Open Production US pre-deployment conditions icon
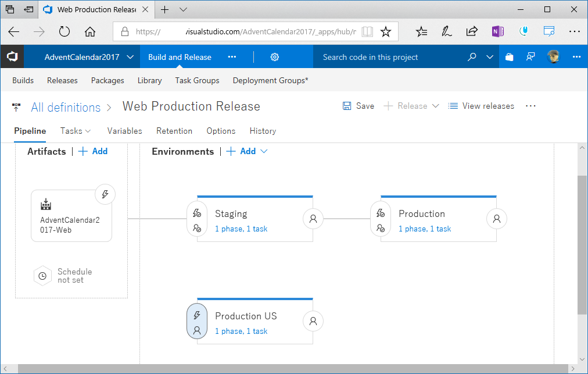 click(x=197, y=320)
